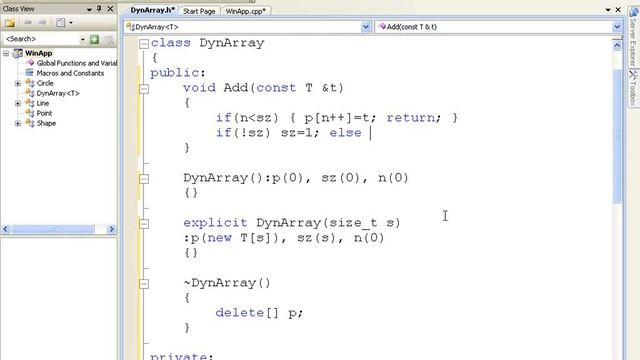
Task: Expand the Circle class node
Action: (x=18, y=83)
